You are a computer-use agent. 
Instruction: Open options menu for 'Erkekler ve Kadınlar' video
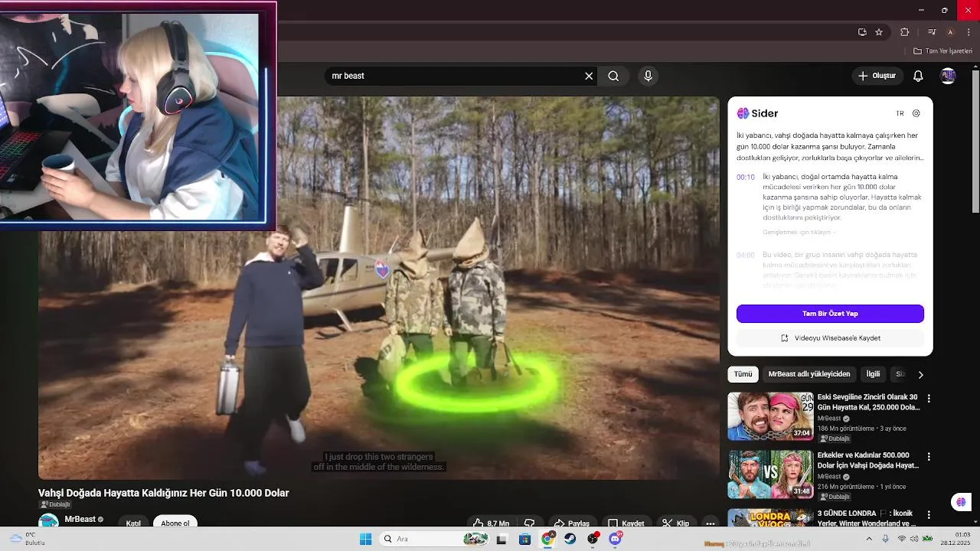point(929,457)
